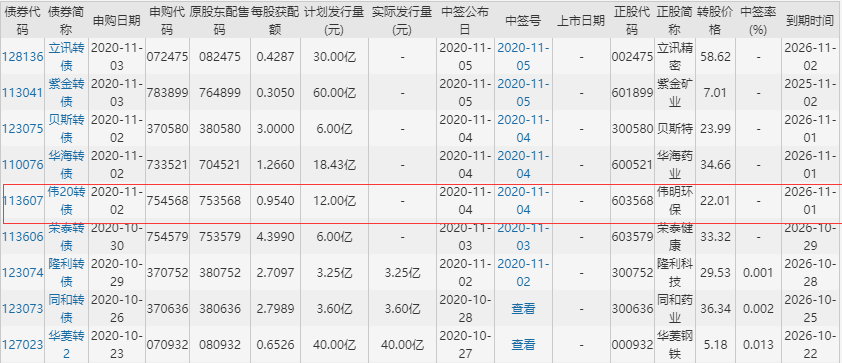Click 查看 link for 华菱转2 row
This screenshot has height=363, width=842.
(x=523, y=345)
